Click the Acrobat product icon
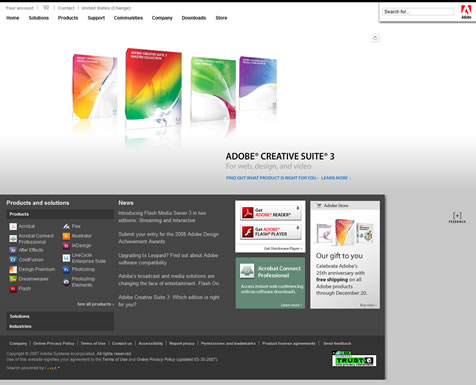The image size is (476, 385). coord(13,227)
